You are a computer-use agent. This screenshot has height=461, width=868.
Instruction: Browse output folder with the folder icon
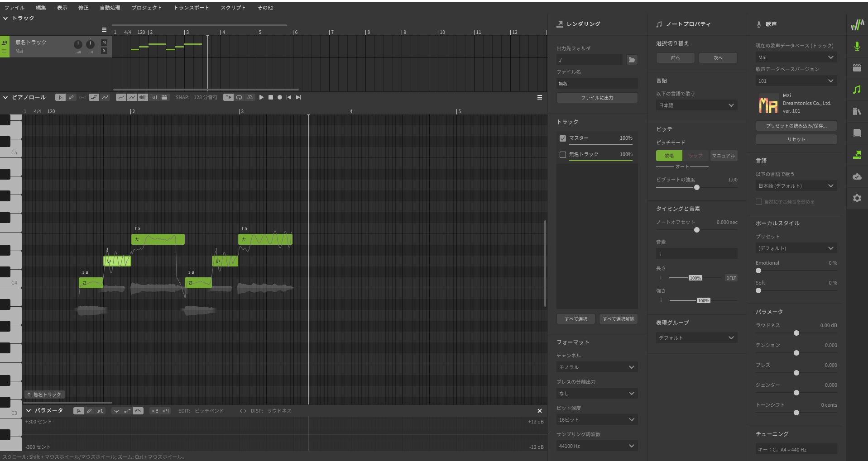point(632,60)
